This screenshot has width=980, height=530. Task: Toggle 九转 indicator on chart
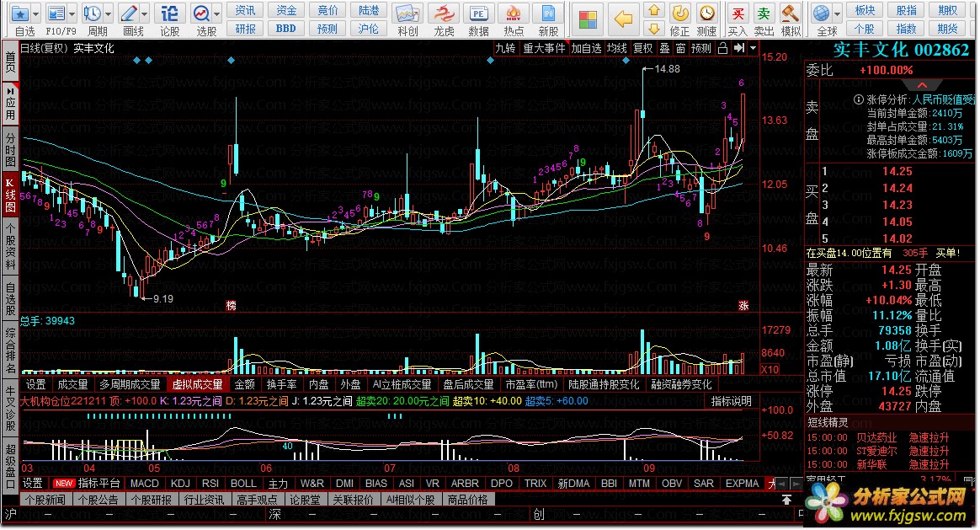[505, 48]
